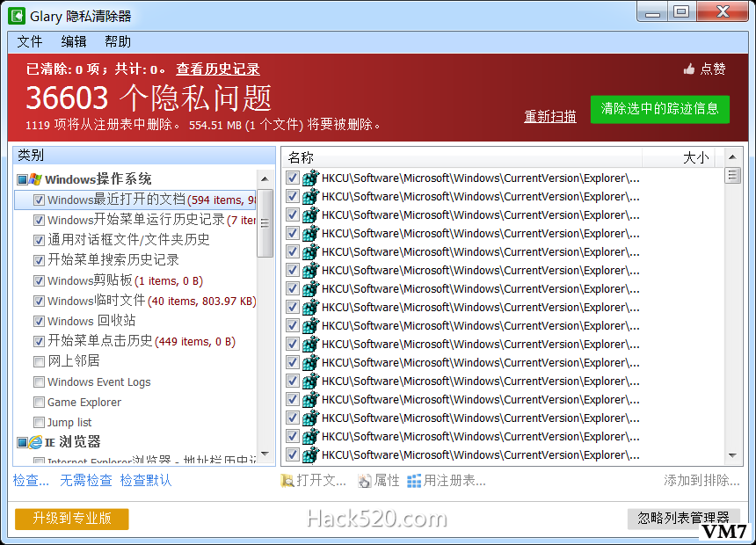Click the 无需检查 link
The height and width of the screenshot is (545, 756).
(86, 480)
